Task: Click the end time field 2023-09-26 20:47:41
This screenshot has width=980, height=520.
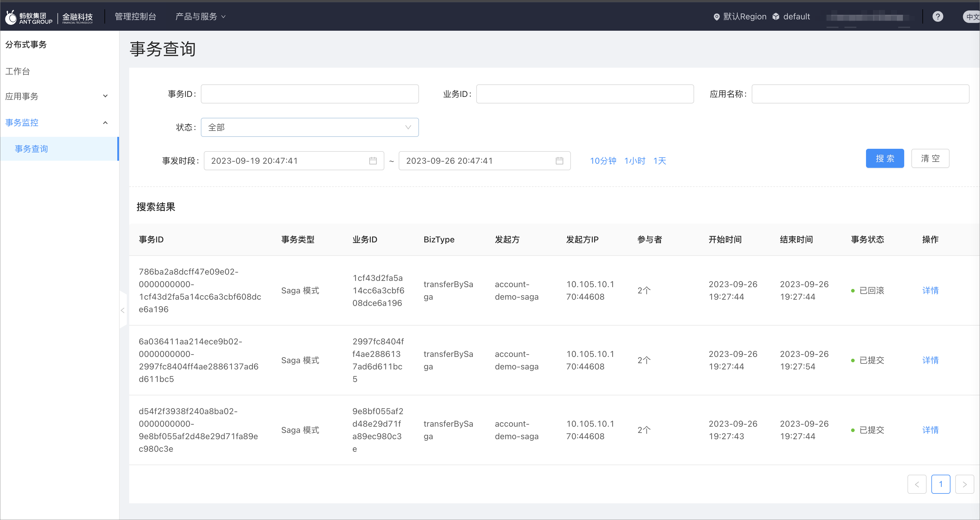Action: pyautogui.click(x=484, y=161)
